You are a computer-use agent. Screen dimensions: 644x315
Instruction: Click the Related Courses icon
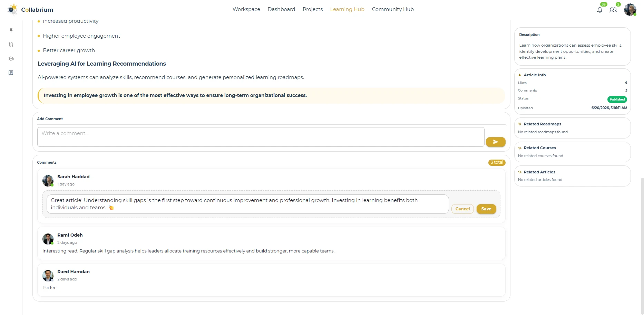520,148
